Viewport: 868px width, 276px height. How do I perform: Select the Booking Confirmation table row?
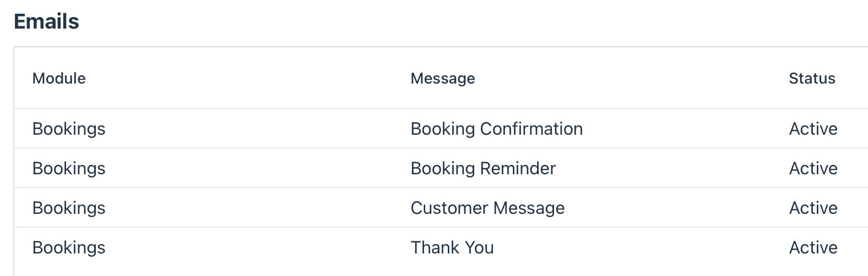(x=441, y=129)
